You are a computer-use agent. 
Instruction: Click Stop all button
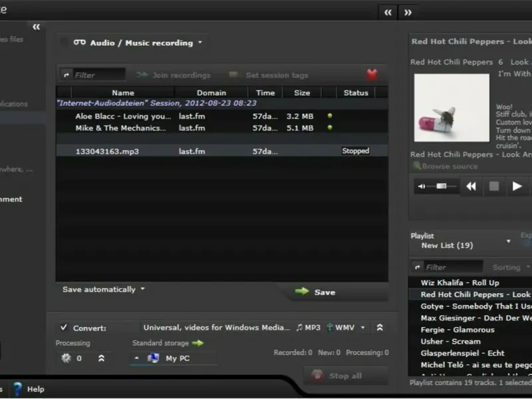click(x=346, y=376)
